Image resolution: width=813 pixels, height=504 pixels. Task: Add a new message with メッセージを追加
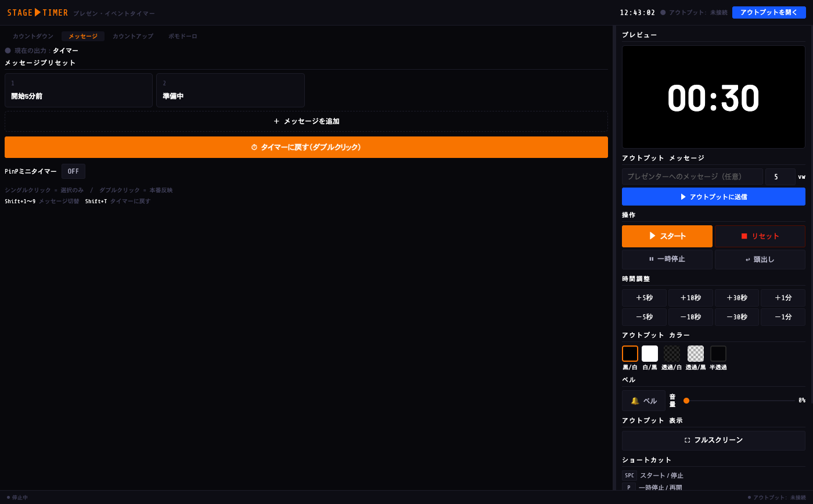click(x=306, y=121)
